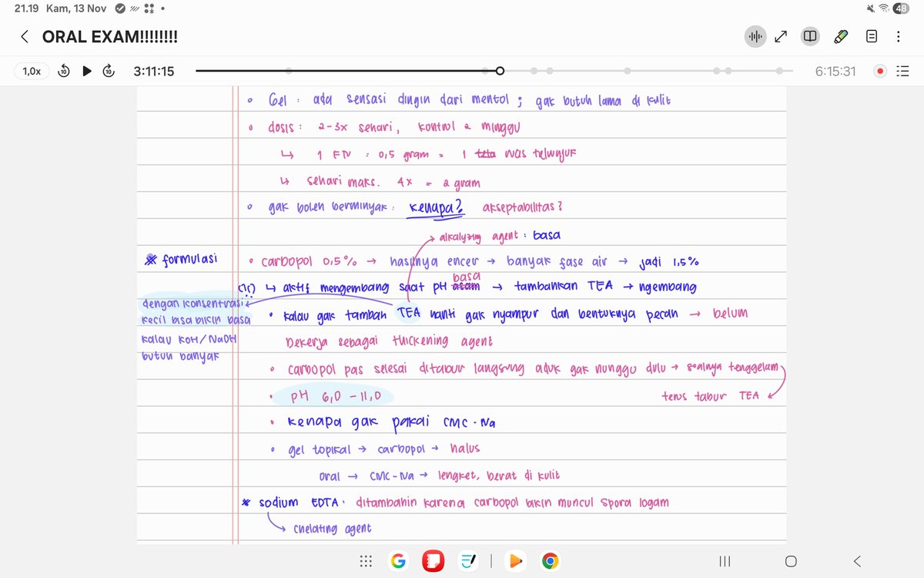Screen dimensions: 924x578
Task: Skip forward 10 seconds
Action: (109, 71)
